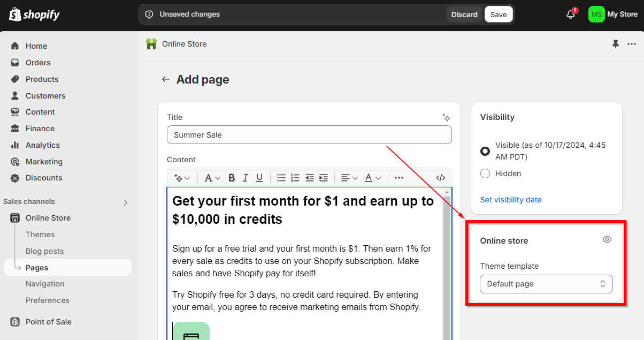Insert a bulleted list

coord(281,178)
